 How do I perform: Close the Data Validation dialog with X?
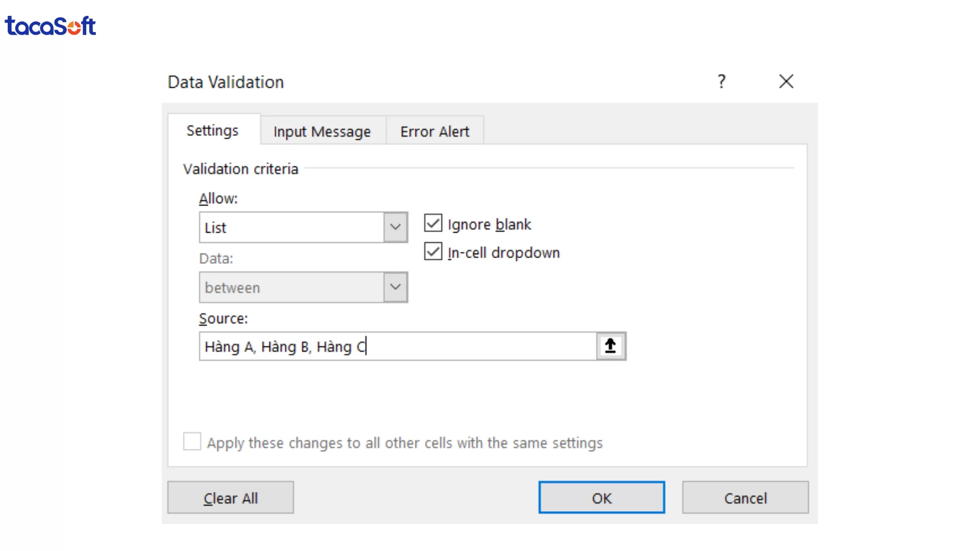coord(786,82)
